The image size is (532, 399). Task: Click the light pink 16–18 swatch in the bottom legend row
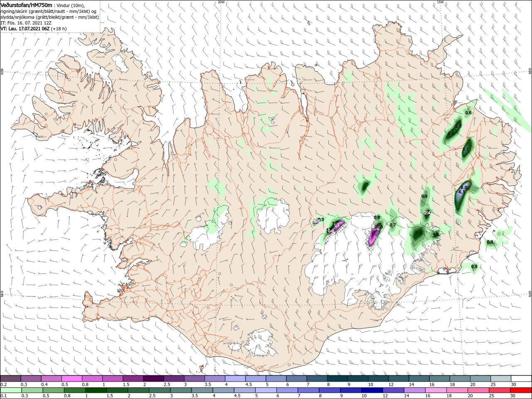[x=436, y=390]
